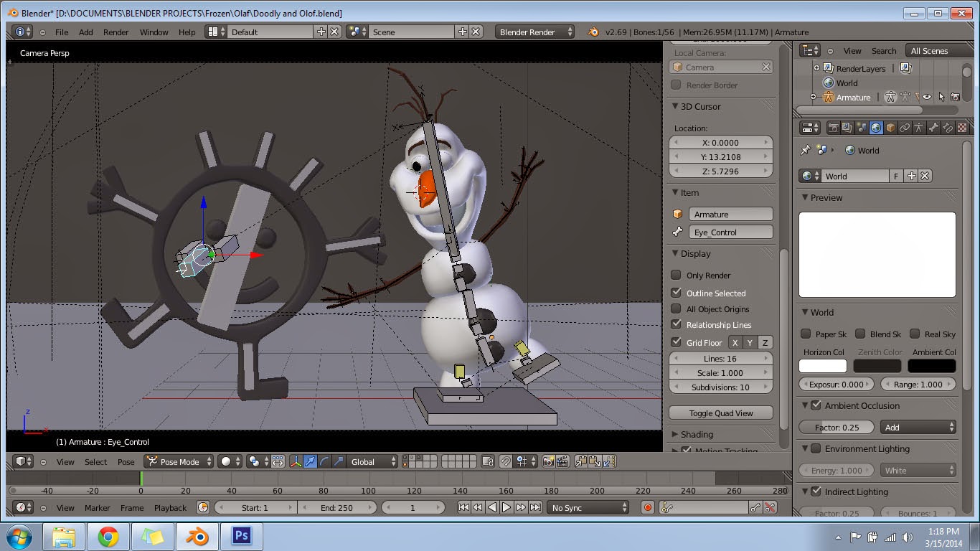980x551 pixels.
Task: Open the No Sync playback dropdown
Action: coord(588,507)
